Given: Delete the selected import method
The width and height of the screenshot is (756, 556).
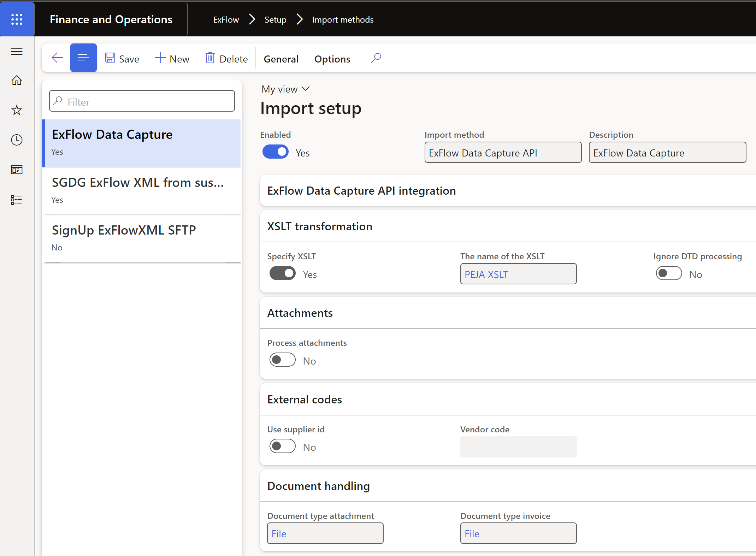Looking at the screenshot, I should point(227,59).
